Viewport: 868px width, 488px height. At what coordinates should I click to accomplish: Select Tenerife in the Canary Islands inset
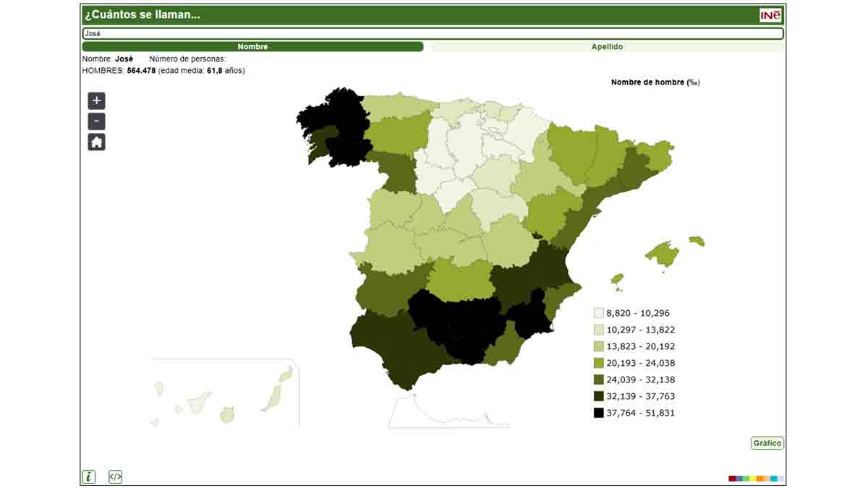point(199,402)
